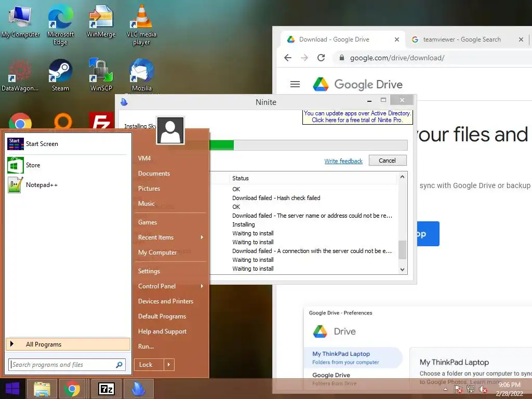Open WinMerge desktop shortcut

coord(101,21)
